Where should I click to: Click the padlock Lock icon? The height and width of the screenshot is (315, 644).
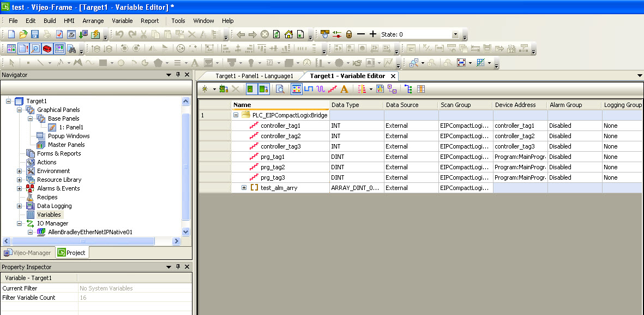coord(348,34)
